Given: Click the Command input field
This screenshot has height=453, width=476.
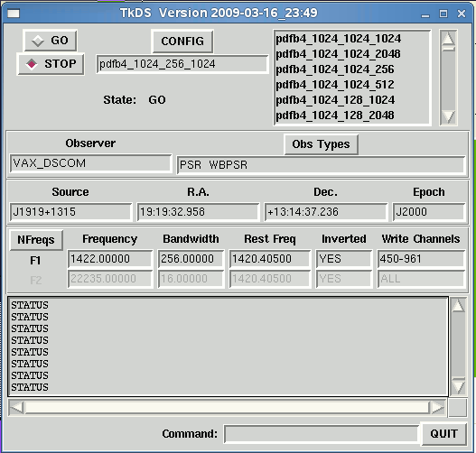Looking at the screenshot, I should pyautogui.click(x=322, y=434).
